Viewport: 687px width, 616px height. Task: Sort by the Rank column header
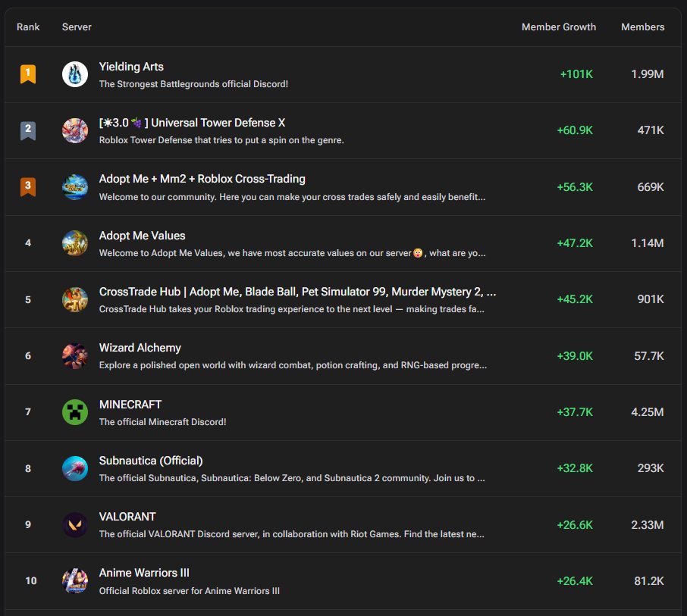point(28,27)
